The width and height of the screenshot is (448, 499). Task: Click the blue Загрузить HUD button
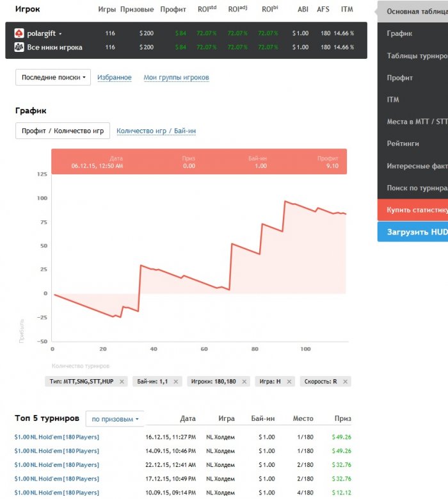[415, 231]
